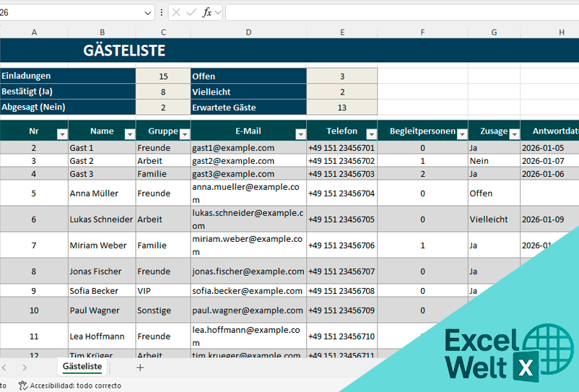
Task: Select the Gästeliste sheet tab
Action: point(82,367)
